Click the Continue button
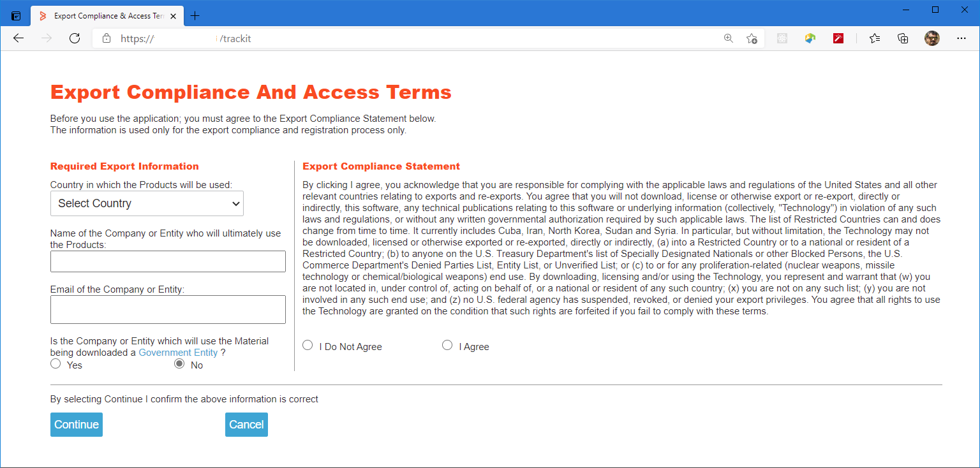The height and width of the screenshot is (468, 980). tap(77, 425)
